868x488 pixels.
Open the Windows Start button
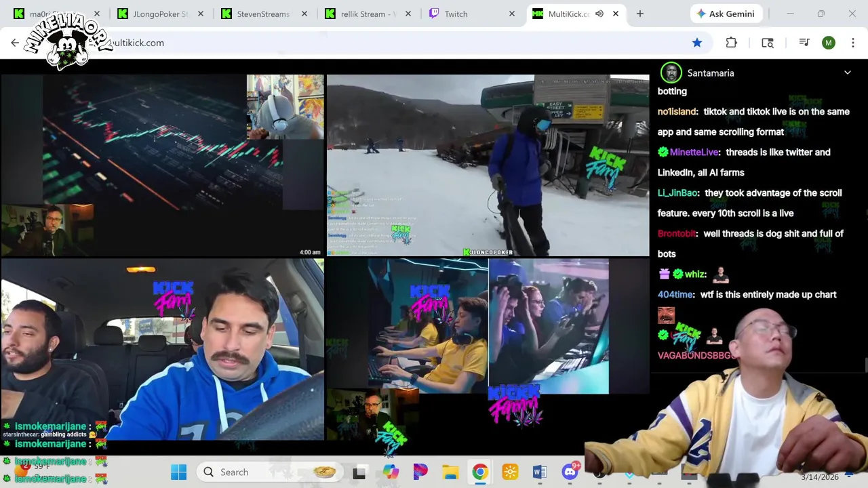[178, 472]
